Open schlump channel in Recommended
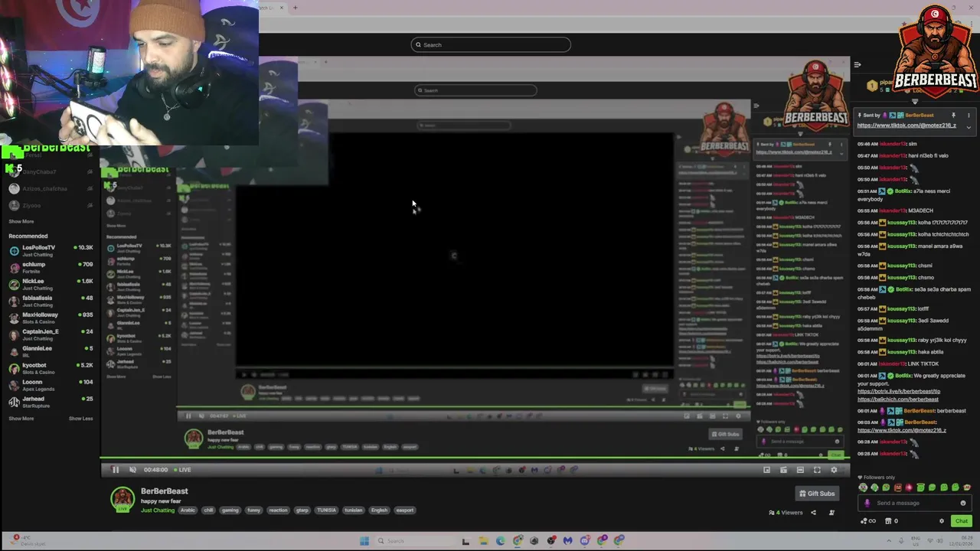The height and width of the screenshot is (551, 980). coord(51,267)
